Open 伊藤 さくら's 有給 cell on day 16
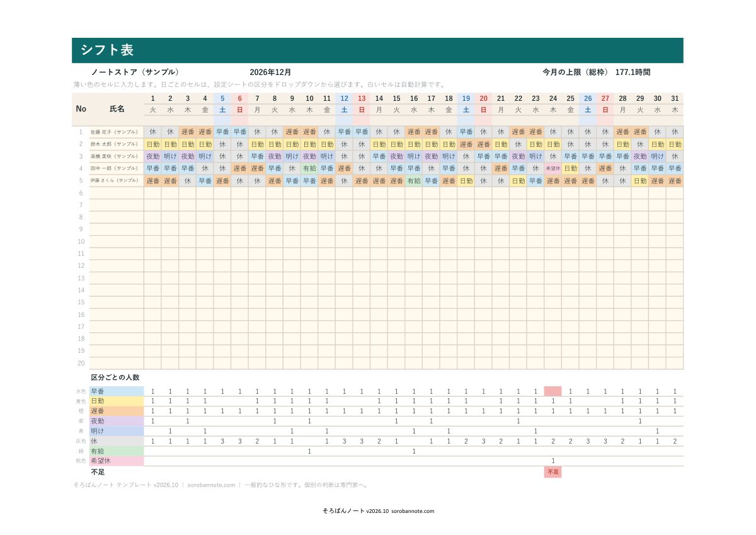The image size is (756, 535). (x=414, y=181)
